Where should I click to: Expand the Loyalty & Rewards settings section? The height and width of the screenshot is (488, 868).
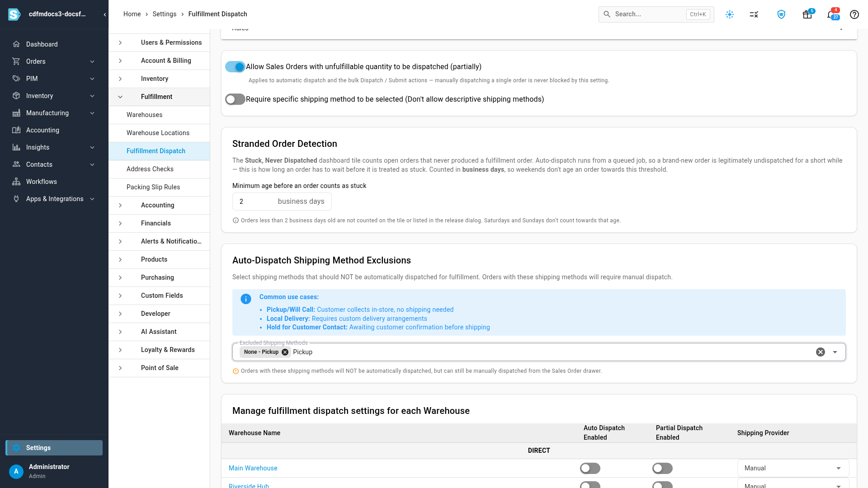(159, 350)
